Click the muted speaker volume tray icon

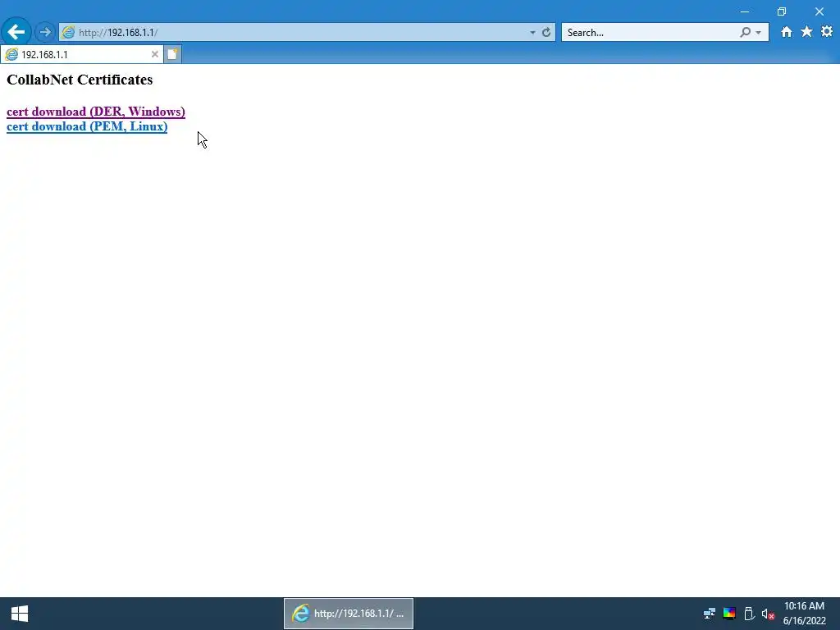tap(768, 614)
